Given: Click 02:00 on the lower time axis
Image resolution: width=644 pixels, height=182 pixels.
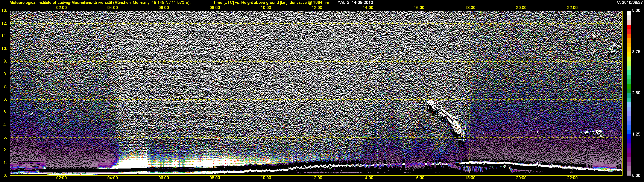Looking at the screenshot, I should coord(61,178).
